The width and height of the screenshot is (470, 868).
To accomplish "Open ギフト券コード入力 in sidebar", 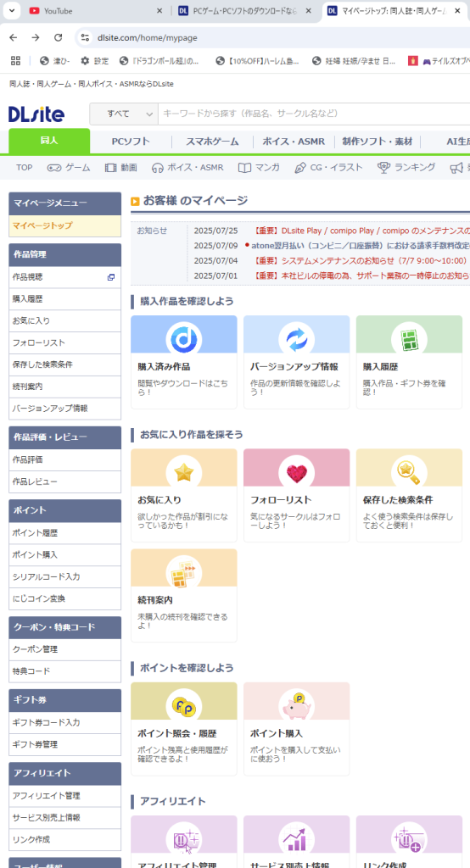I will pos(64,722).
